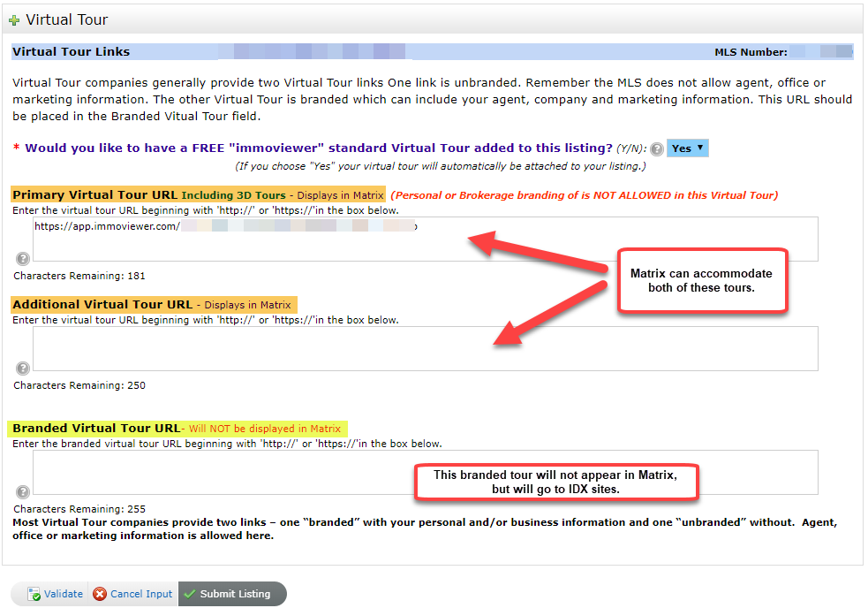Click the document check icon on Validate
The width and height of the screenshot is (868, 608).
pos(34,594)
